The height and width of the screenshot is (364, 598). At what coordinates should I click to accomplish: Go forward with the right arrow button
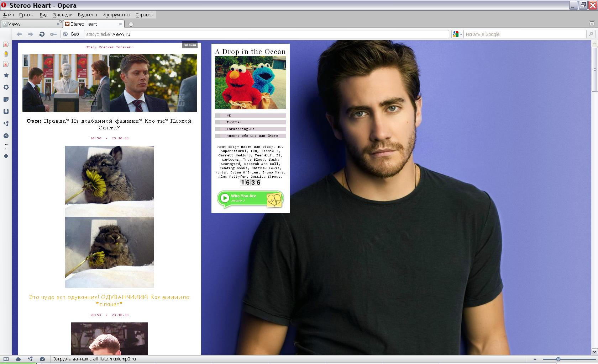tap(31, 34)
